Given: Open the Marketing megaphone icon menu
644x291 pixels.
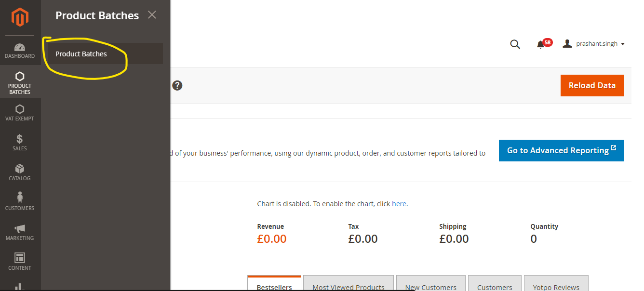Looking at the screenshot, I should pyautogui.click(x=20, y=232).
